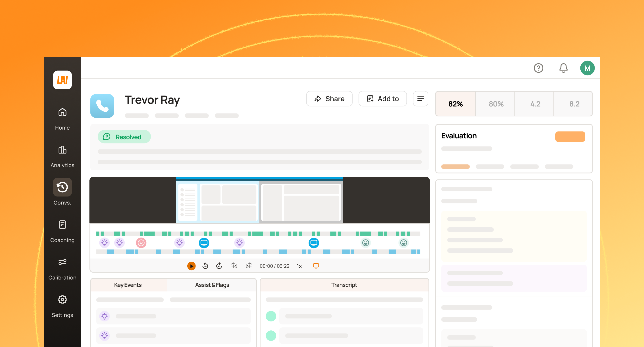
Task: Select the Key Events tab
Action: pos(127,285)
